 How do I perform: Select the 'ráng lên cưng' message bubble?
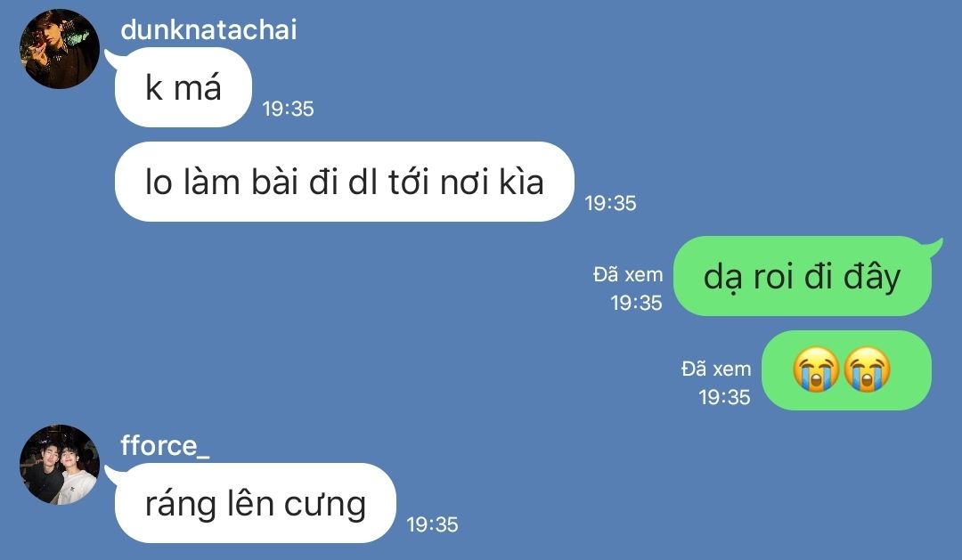pos(256,503)
